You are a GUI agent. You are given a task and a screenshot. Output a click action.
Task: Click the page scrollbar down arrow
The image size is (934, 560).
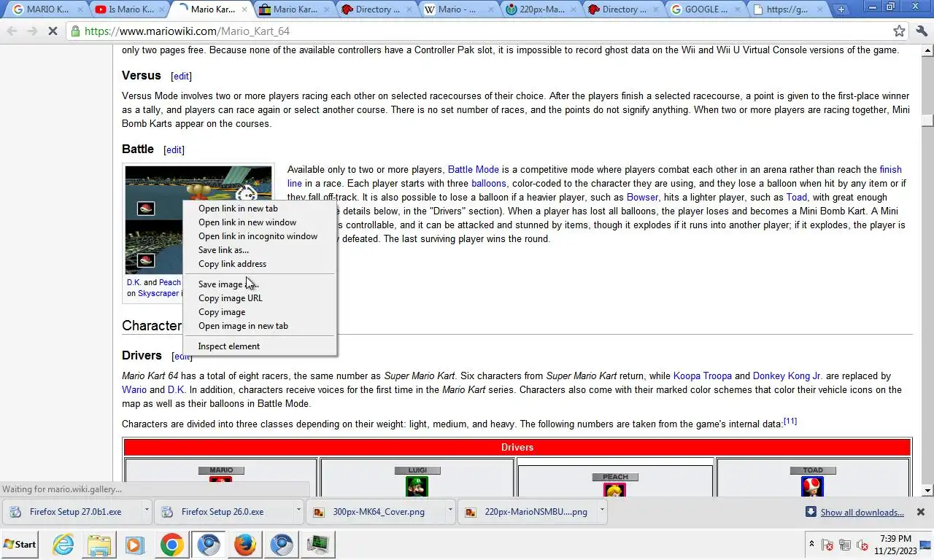tap(927, 491)
